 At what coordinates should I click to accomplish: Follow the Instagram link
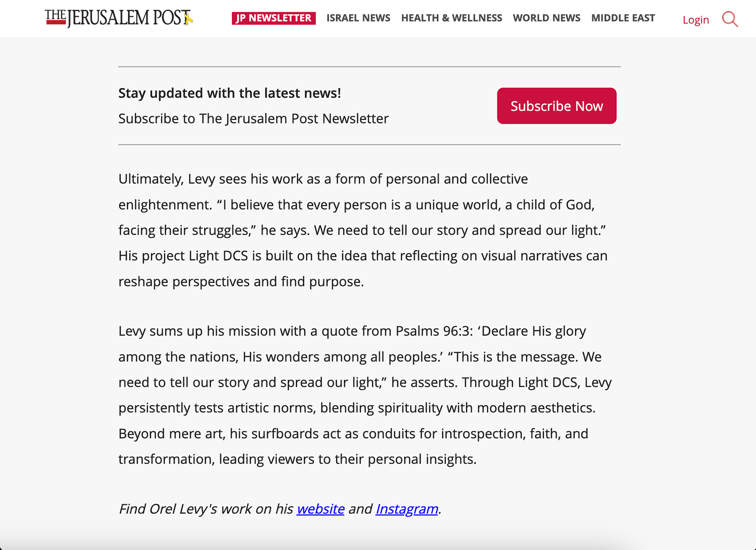coord(407,509)
